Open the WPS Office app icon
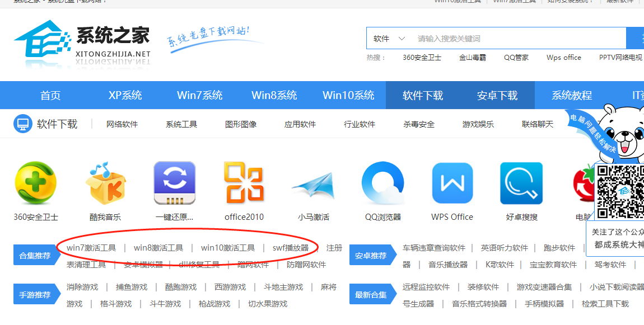This screenshot has width=644, height=325. [x=452, y=183]
